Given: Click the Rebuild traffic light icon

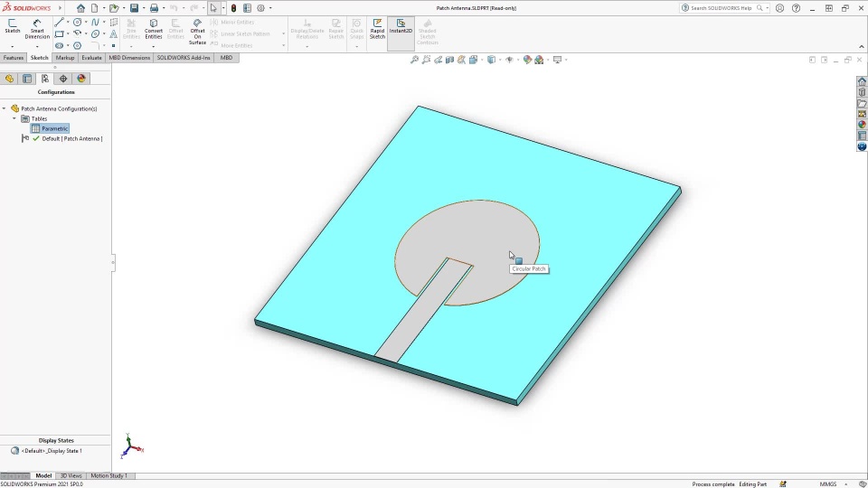Looking at the screenshot, I should pos(233,8).
